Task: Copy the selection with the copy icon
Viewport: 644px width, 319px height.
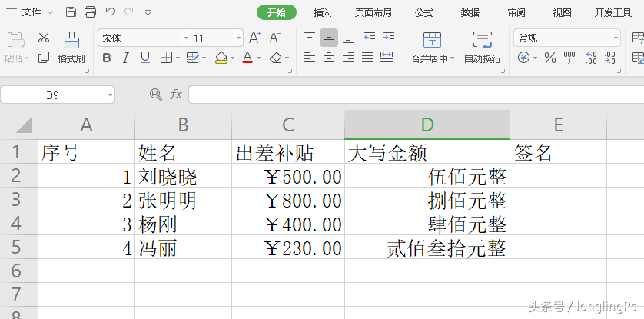Action: (44, 58)
